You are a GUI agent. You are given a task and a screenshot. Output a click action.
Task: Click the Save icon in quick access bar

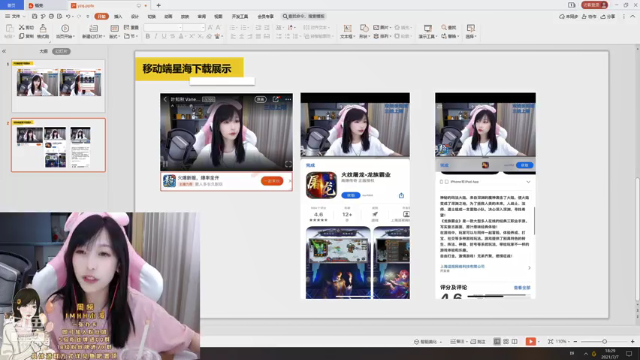tap(34, 16)
